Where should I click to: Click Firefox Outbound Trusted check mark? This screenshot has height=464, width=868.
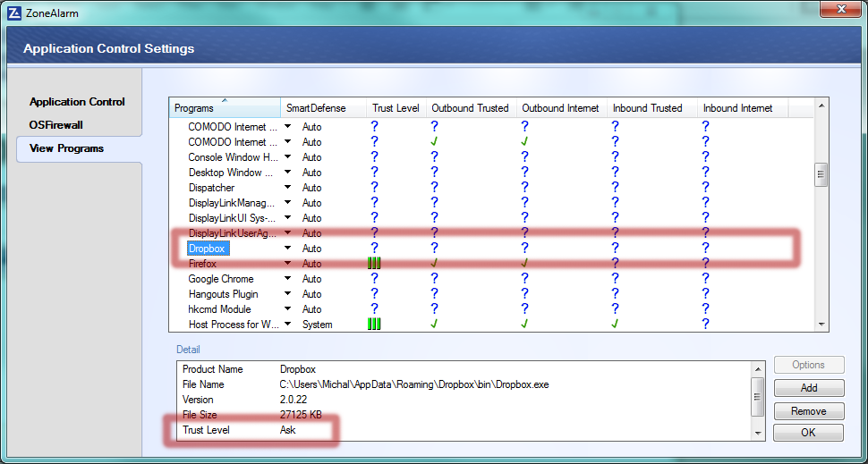click(x=435, y=264)
